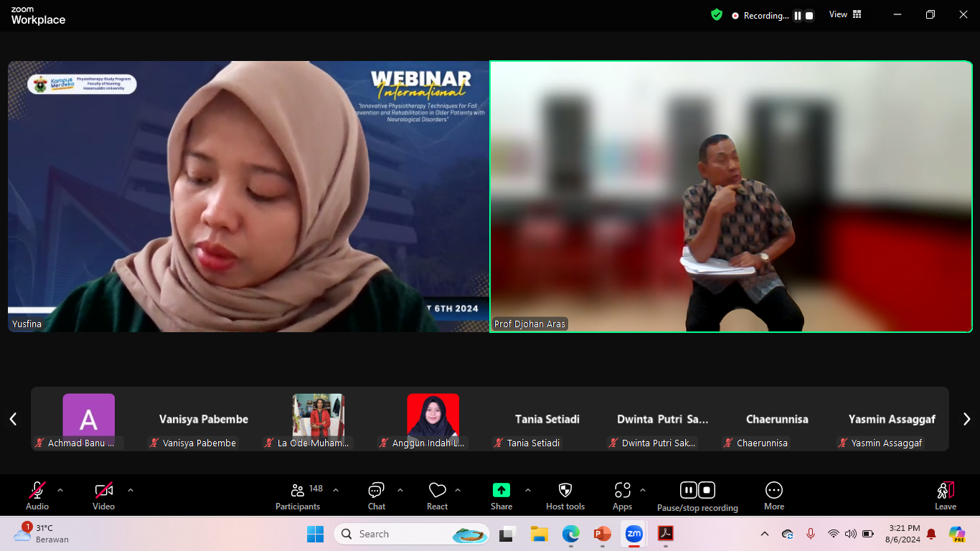
Task: Stop recording from the top bar
Action: pos(809,15)
